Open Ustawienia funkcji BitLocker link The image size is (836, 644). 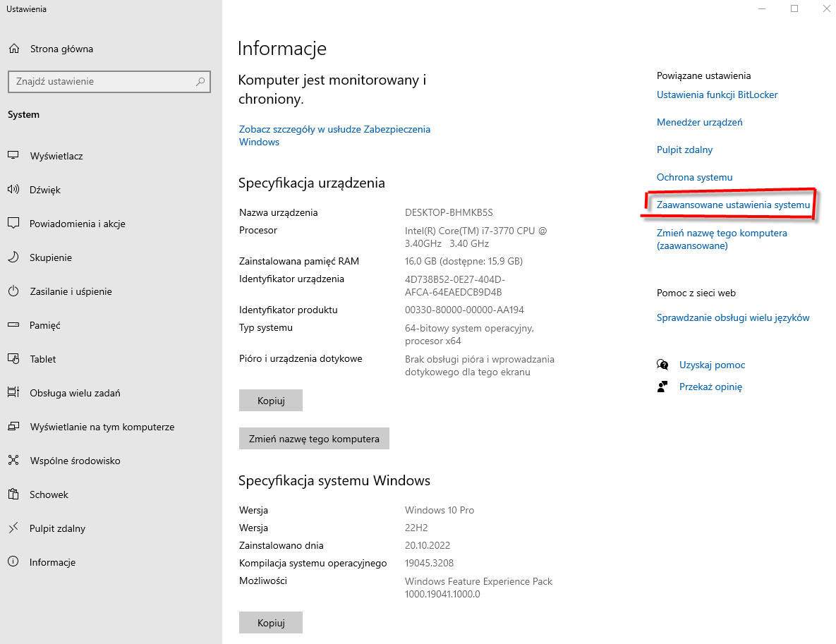(717, 95)
